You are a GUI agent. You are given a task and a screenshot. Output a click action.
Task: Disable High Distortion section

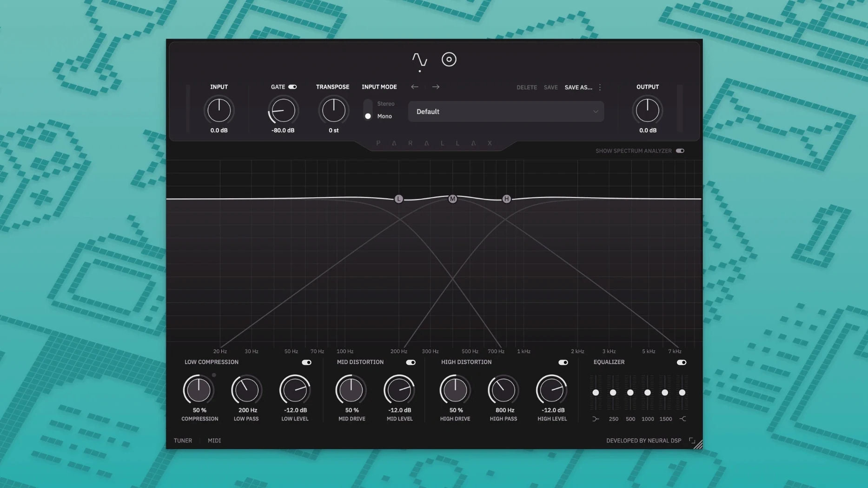pyautogui.click(x=563, y=362)
